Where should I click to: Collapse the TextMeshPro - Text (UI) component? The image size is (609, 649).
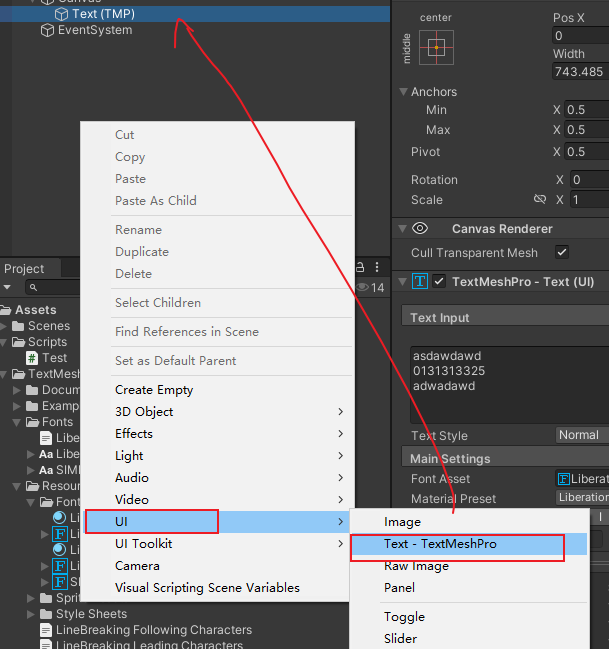pyautogui.click(x=402, y=281)
